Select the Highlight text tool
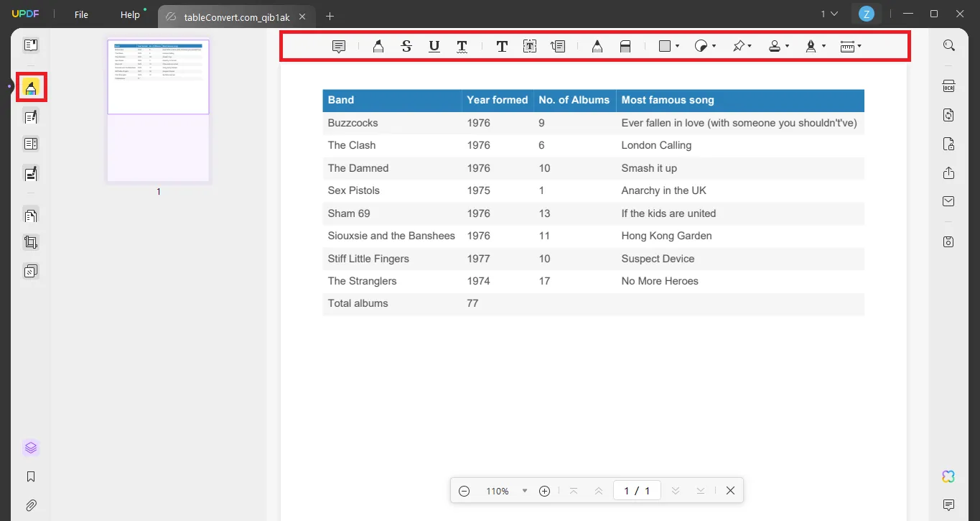The height and width of the screenshot is (521, 980). click(378, 46)
